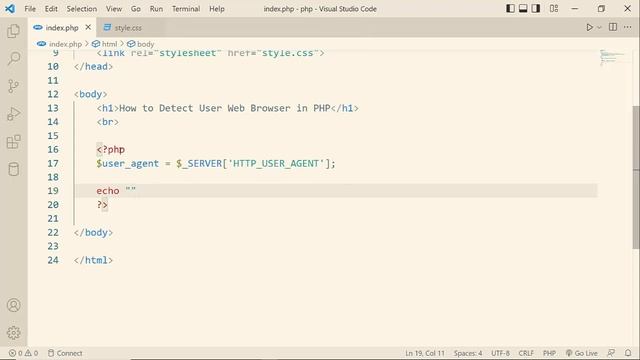
Task: Open the Help menu
Action: click(217, 9)
